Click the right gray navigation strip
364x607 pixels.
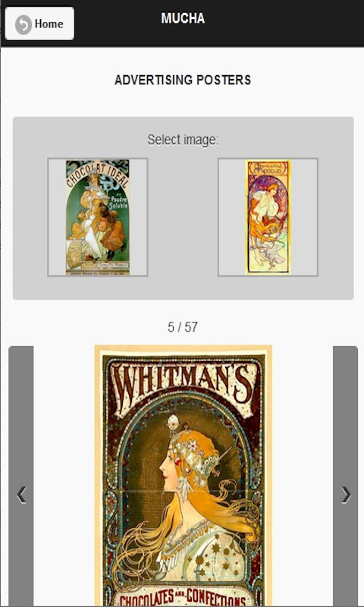pos(346,476)
